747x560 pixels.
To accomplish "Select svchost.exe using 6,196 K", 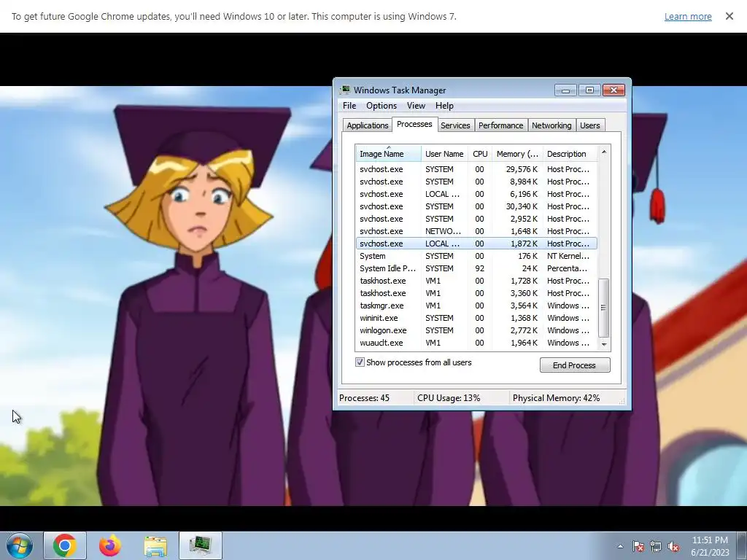I will pos(476,194).
